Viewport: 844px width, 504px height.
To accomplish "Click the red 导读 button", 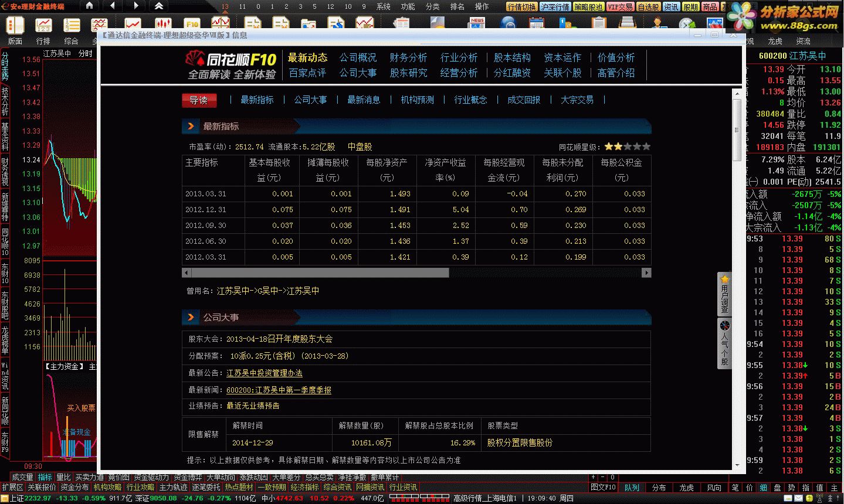I will pyautogui.click(x=199, y=100).
